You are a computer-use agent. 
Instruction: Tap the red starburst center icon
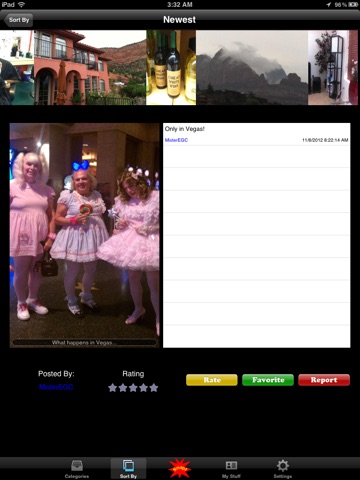coord(180,468)
